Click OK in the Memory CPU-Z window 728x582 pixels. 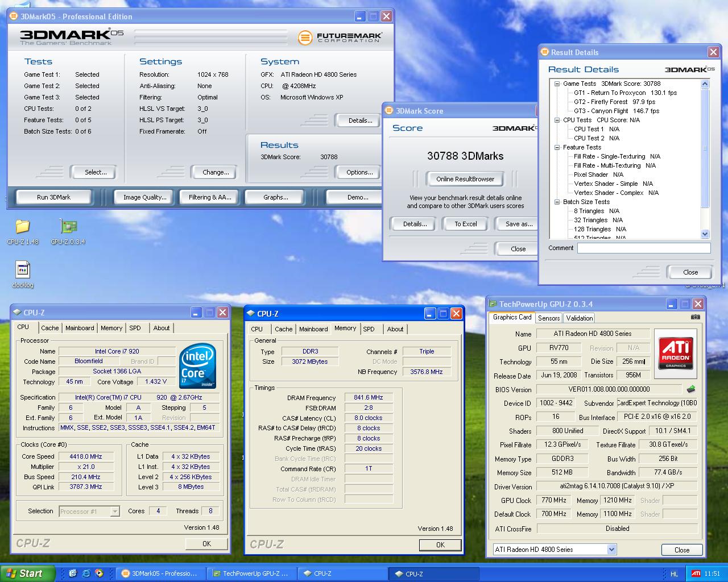point(440,545)
